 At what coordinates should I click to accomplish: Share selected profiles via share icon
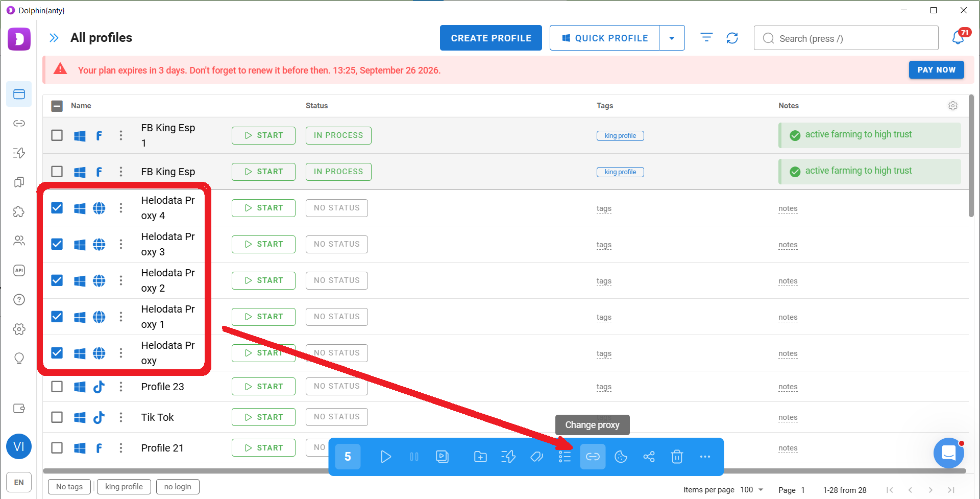point(649,457)
